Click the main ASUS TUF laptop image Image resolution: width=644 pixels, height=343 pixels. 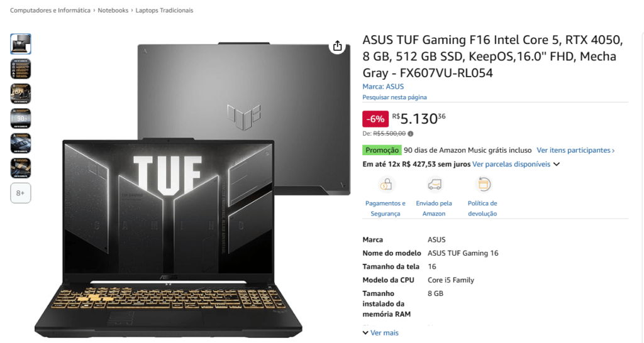192,188
